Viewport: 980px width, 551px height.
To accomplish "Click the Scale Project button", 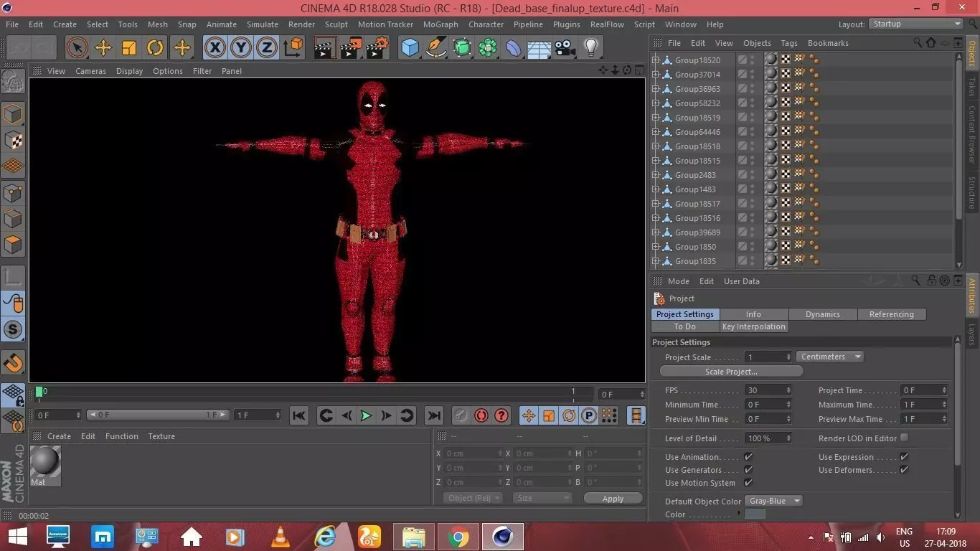I will [x=731, y=372].
